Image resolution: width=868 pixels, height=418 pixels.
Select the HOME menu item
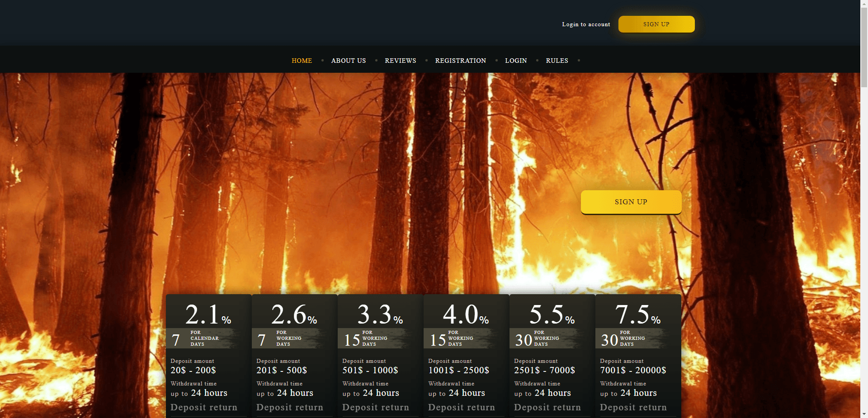point(302,61)
